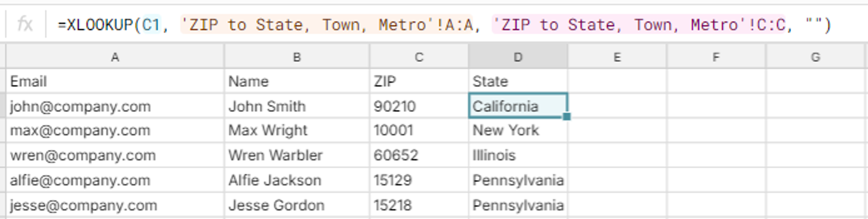Select column B header
The width and height of the screenshot is (868, 219).
[297, 56]
